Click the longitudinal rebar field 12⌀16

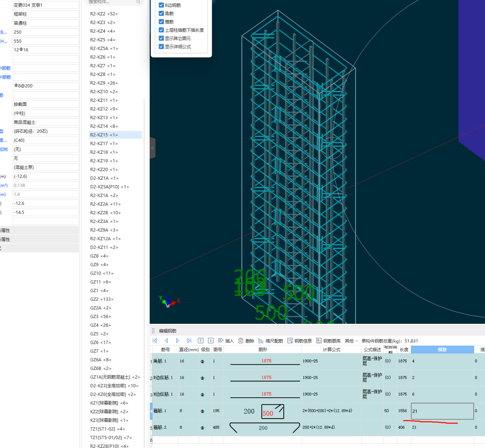click(46, 50)
